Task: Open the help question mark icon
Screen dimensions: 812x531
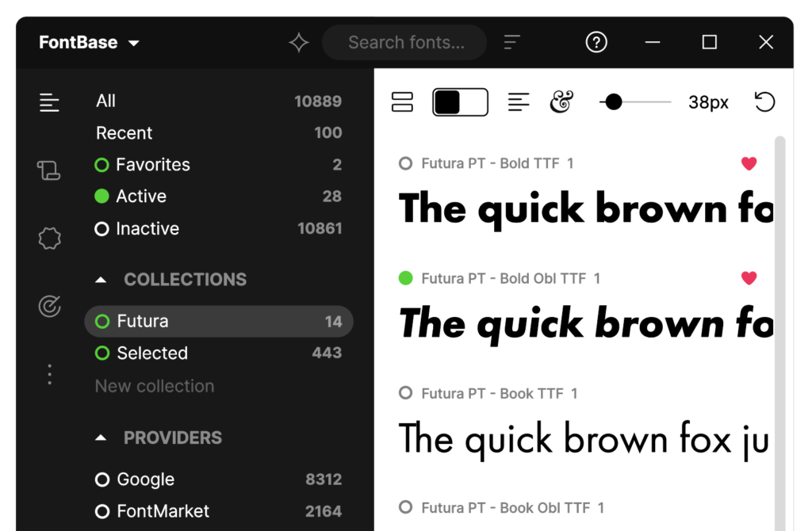Action: (x=596, y=43)
